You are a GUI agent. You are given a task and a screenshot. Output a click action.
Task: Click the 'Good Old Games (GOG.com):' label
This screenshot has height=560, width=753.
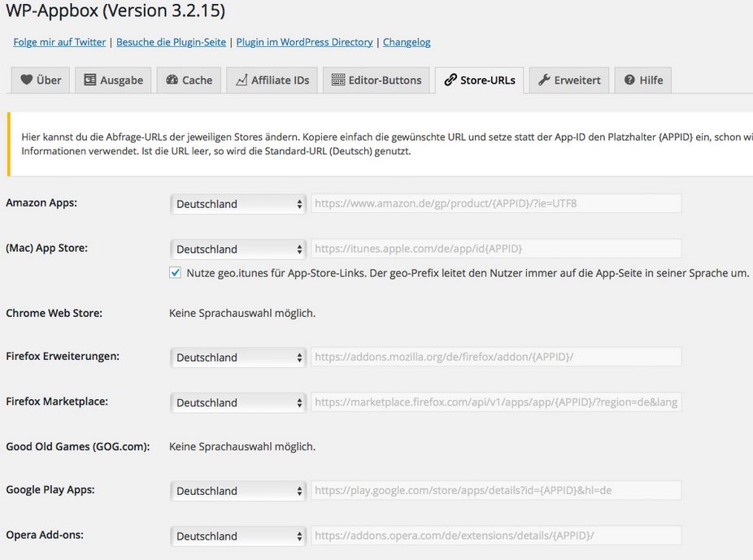(x=78, y=447)
